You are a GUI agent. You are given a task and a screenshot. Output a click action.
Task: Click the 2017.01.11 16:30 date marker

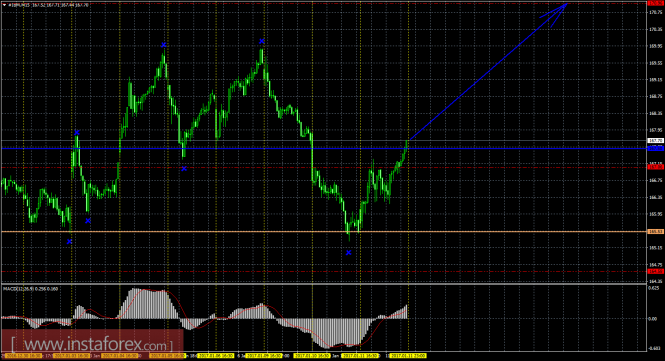[360, 355]
